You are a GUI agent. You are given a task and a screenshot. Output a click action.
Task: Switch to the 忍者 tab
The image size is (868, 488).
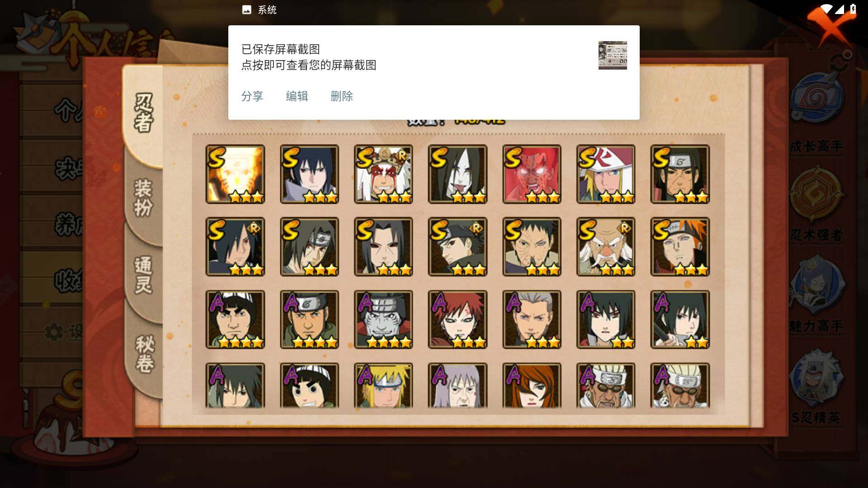coord(144,113)
